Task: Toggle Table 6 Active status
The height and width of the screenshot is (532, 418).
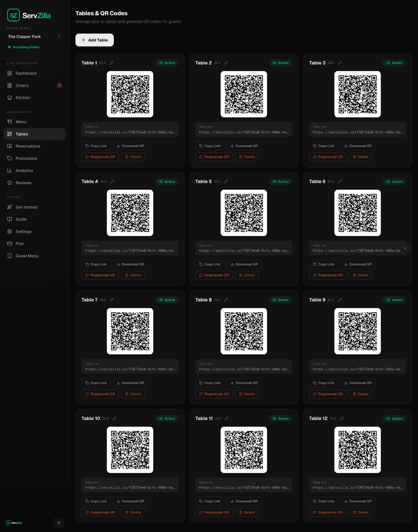Action: point(394,181)
